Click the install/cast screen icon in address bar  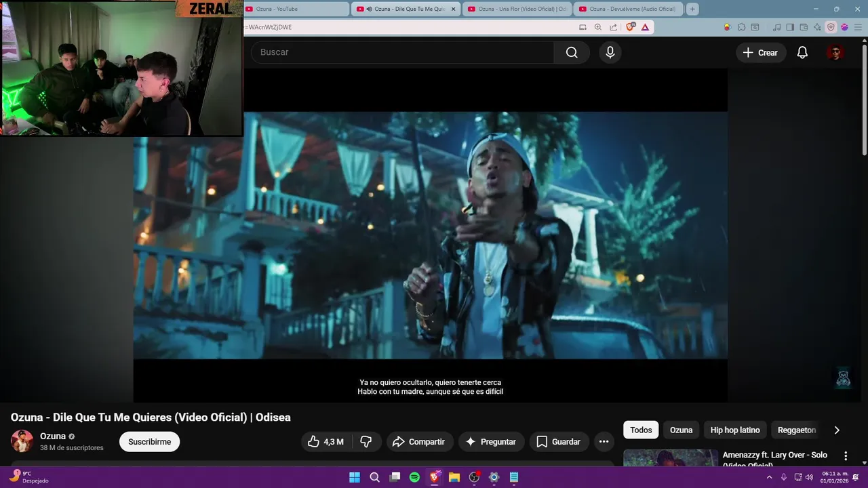point(583,27)
